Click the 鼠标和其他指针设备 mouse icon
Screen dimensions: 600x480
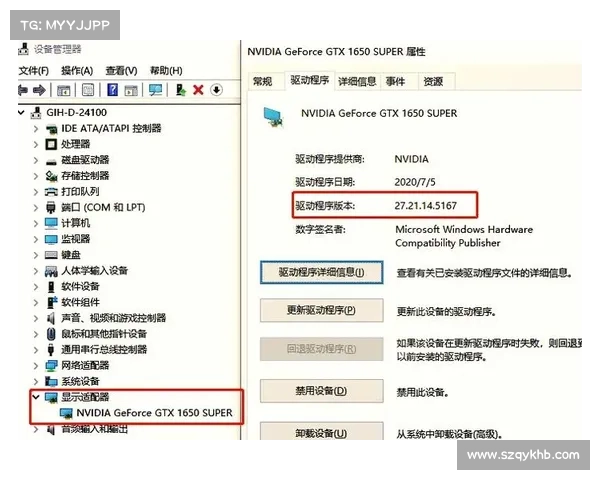pyautogui.click(x=51, y=334)
